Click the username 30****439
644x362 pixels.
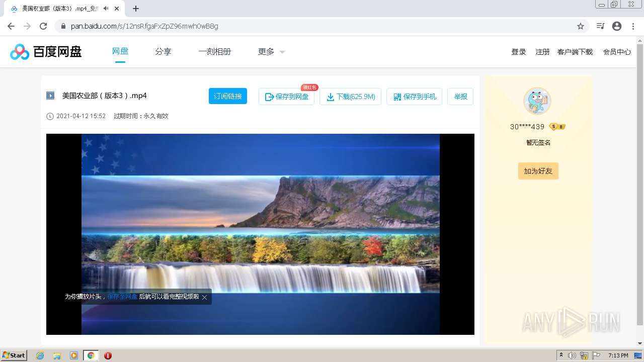(x=527, y=127)
